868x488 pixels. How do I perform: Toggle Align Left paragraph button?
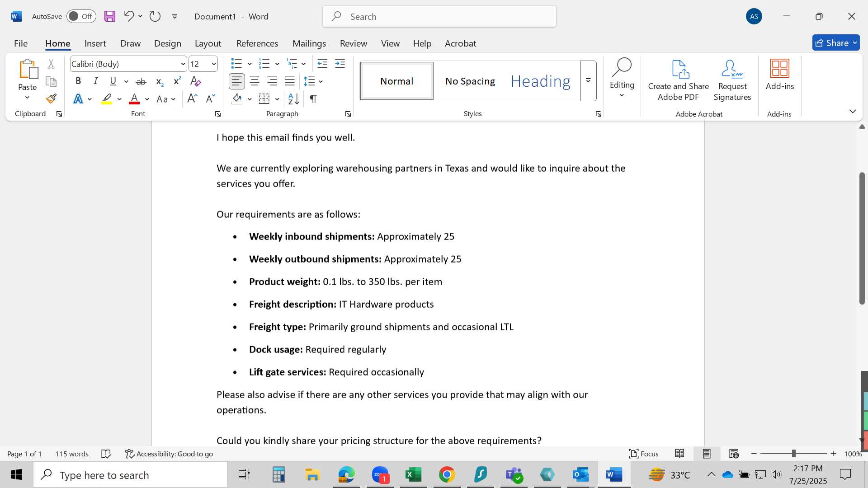coord(237,81)
